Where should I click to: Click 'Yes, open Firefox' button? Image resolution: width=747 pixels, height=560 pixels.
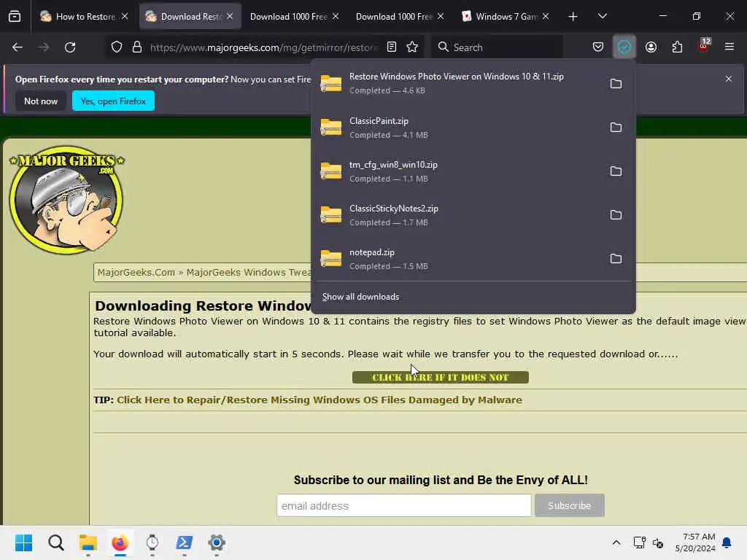(x=113, y=101)
